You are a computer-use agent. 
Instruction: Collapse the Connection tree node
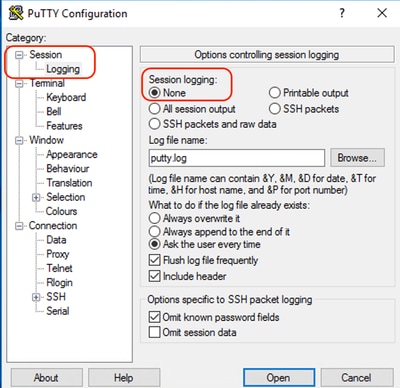[x=20, y=226]
